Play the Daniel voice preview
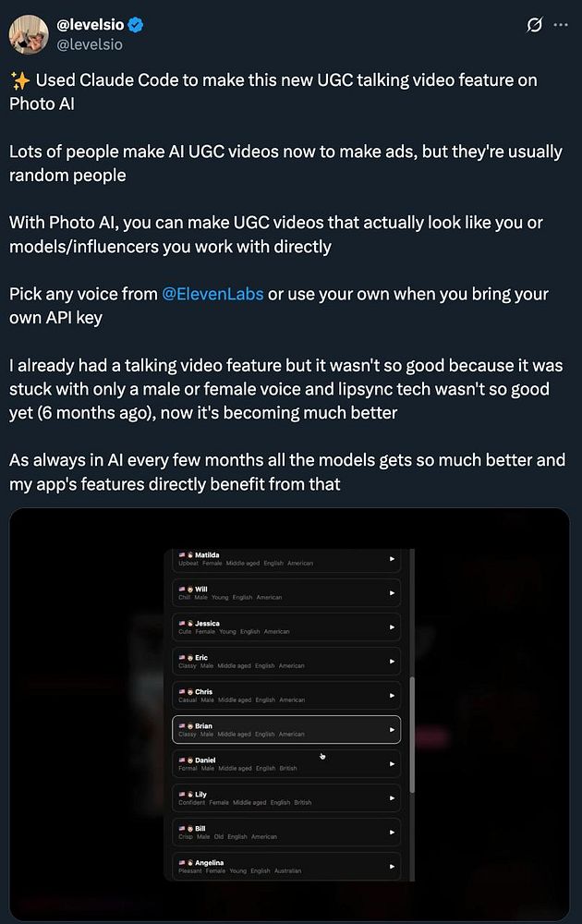Screen dimensions: 582x924 [392, 764]
